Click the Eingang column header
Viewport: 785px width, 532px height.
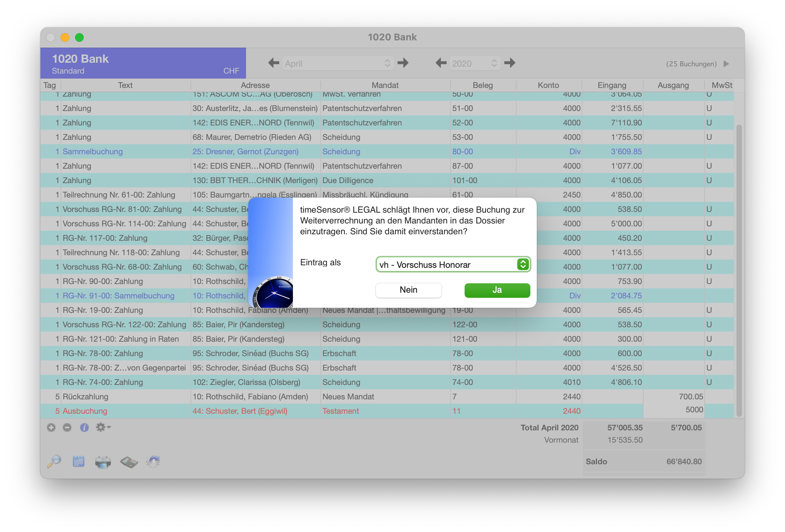(x=612, y=85)
